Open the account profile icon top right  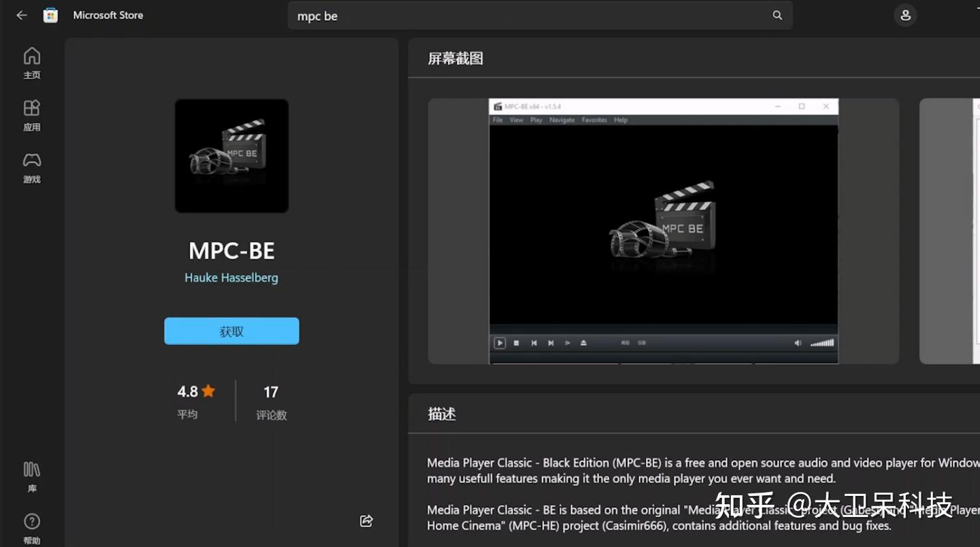coord(905,15)
